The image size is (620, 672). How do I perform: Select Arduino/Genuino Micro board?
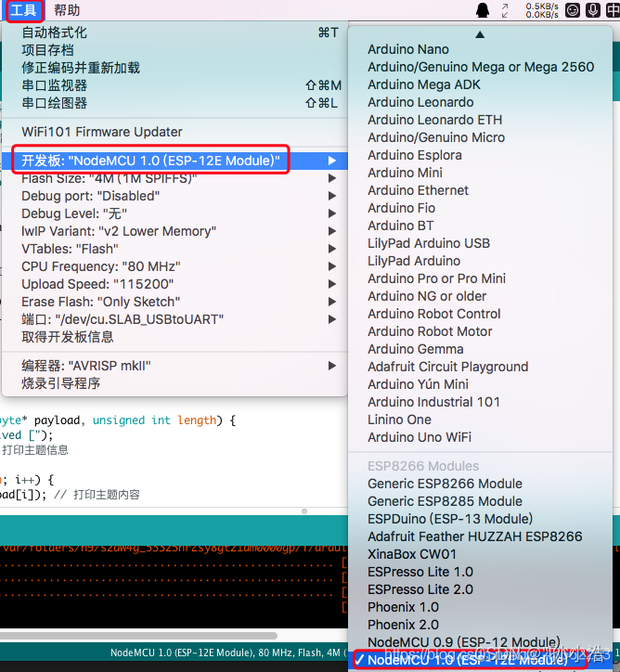click(x=481, y=137)
